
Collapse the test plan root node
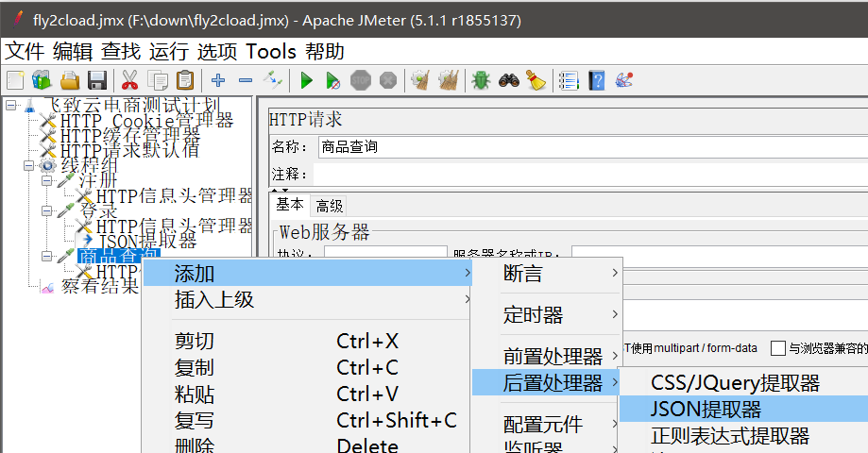11,105
